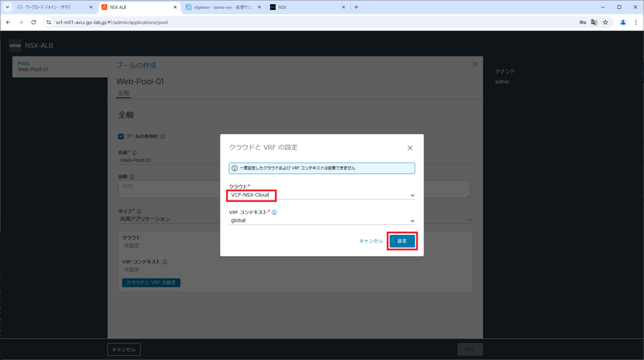The image size is (644, 360).
Task: Open the browser three-dot menu
Action: [x=635, y=23]
